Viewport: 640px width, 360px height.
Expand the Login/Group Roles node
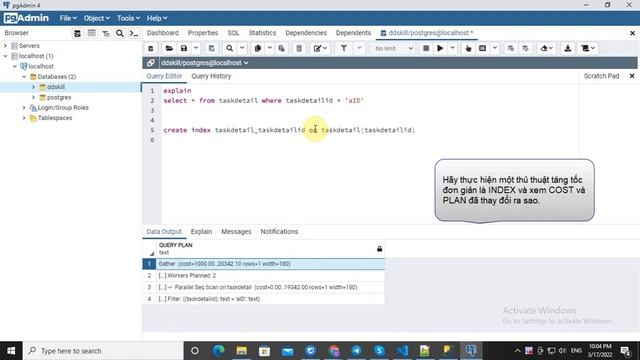point(24,108)
